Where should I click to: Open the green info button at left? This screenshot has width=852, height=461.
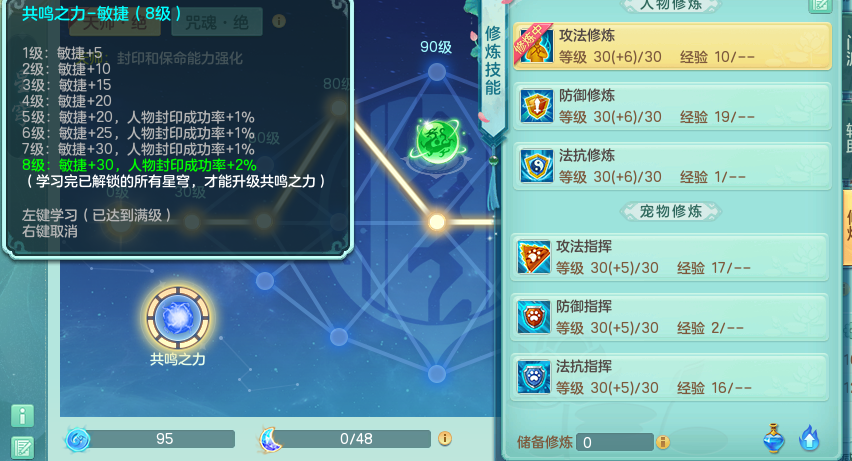coord(22,416)
